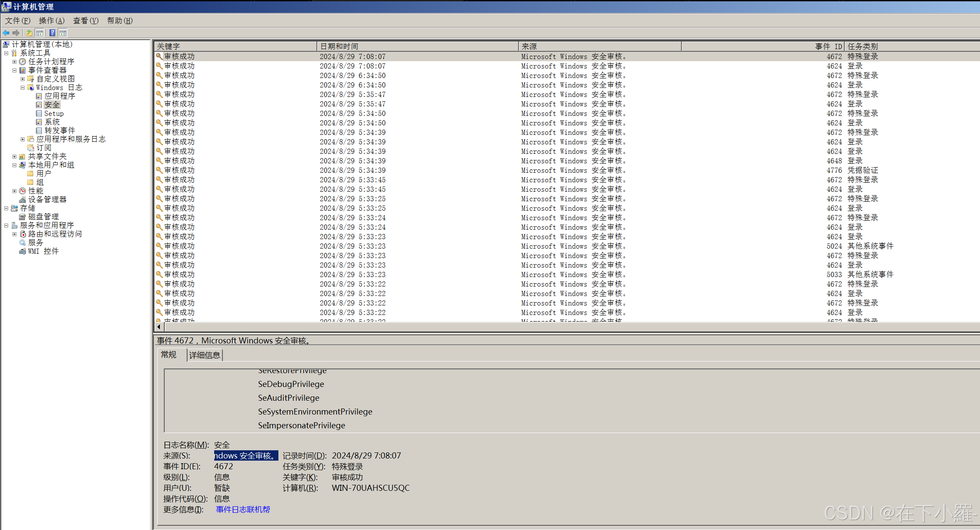
Task: Click the SeDebugPrivilege line in details
Action: (291, 384)
